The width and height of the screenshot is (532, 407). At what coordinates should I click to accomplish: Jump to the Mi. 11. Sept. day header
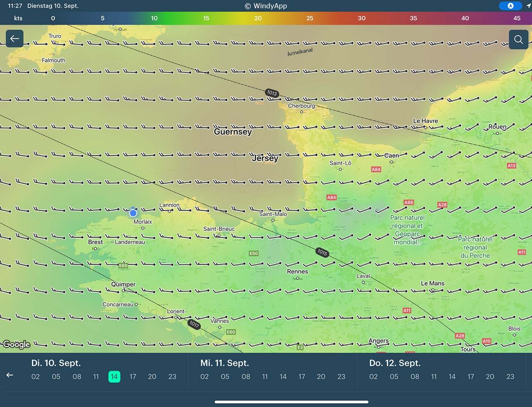coord(224,363)
